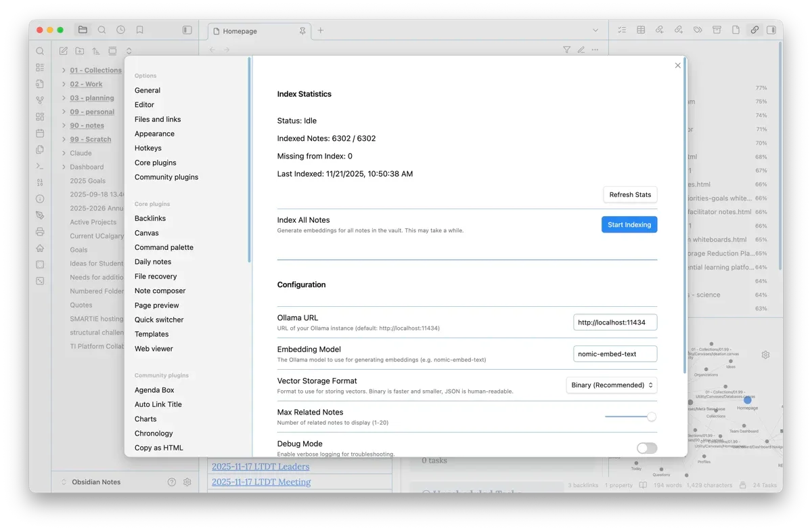Image resolution: width=812 pixels, height=531 pixels.
Task: Open the tags icon in right sidebar
Action: 698,30
